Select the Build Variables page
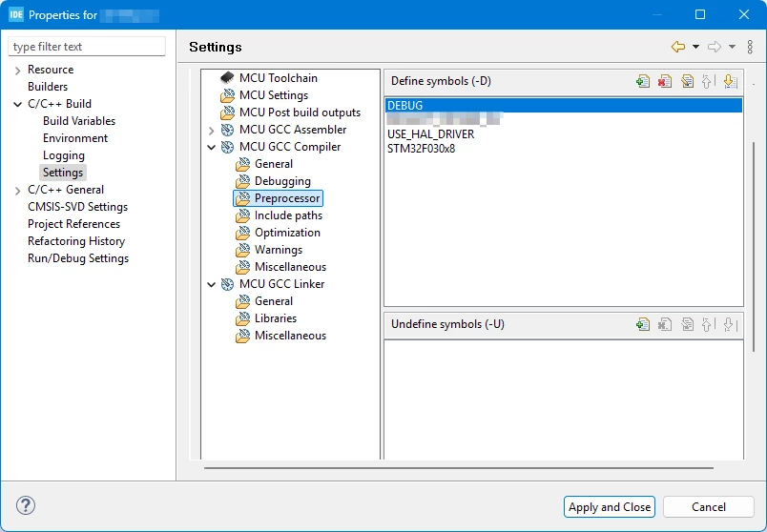 79,121
